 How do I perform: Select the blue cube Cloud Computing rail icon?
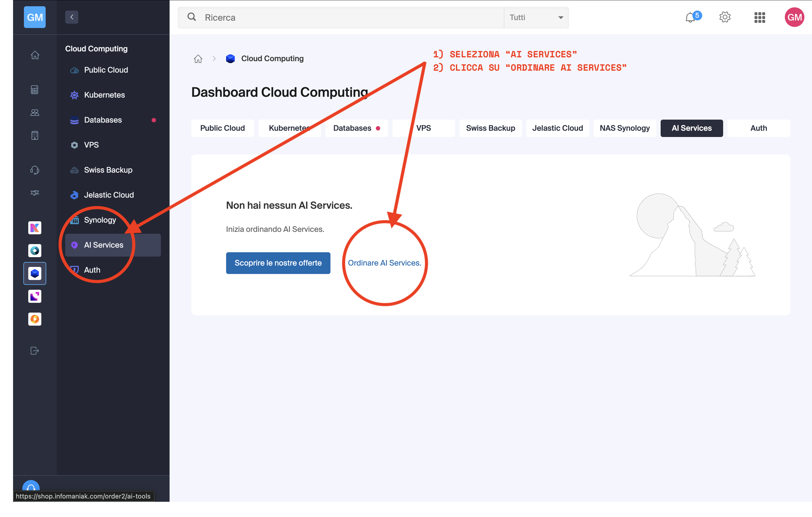click(35, 273)
